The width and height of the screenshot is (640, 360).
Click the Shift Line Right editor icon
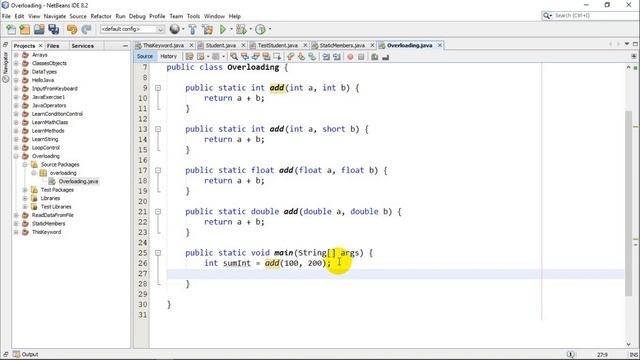[336, 57]
